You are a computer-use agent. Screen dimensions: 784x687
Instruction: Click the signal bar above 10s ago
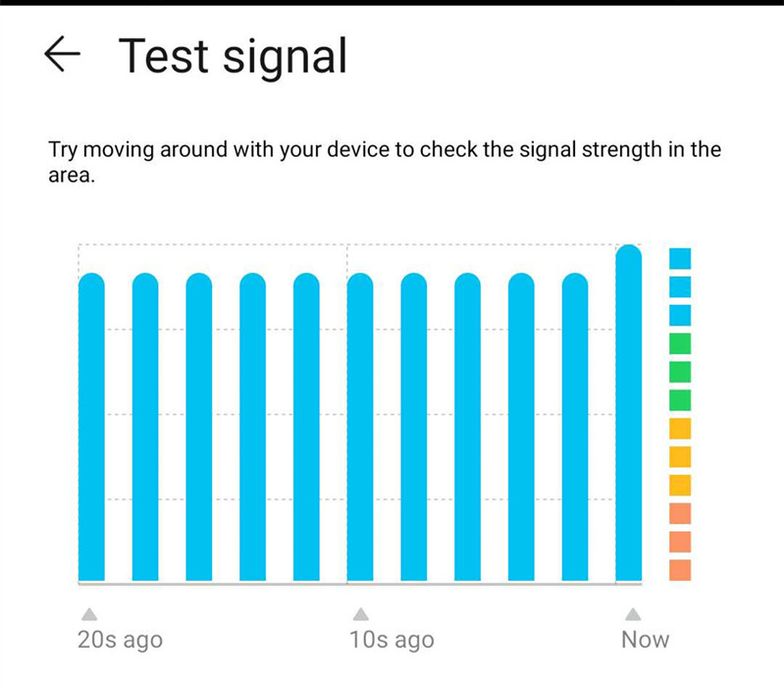tap(360, 427)
